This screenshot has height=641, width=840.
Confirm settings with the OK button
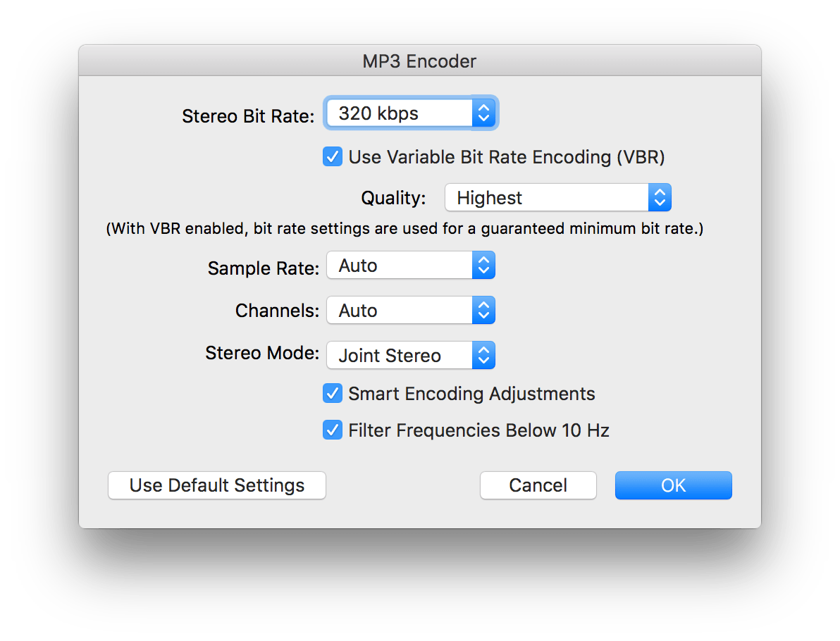coord(673,485)
